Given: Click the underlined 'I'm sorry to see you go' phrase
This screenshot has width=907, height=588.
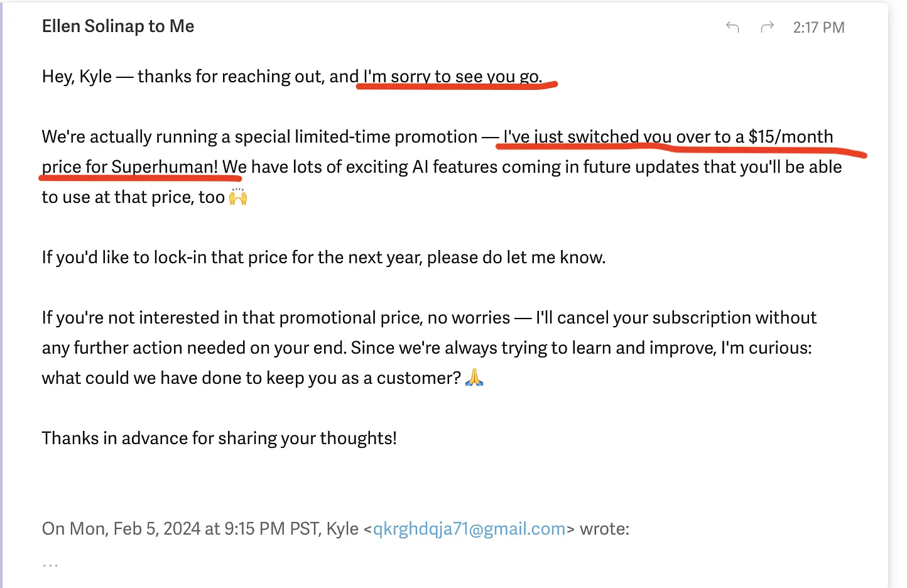Looking at the screenshot, I should pyautogui.click(x=452, y=76).
